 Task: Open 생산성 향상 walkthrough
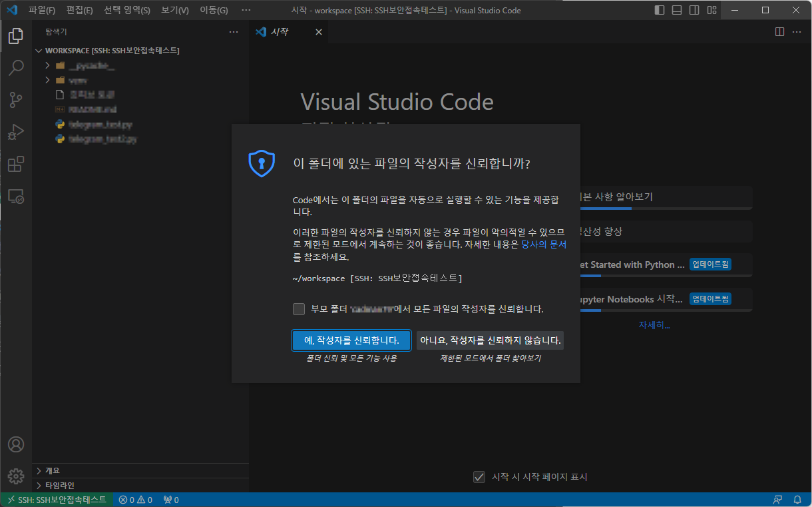[x=666, y=232]
